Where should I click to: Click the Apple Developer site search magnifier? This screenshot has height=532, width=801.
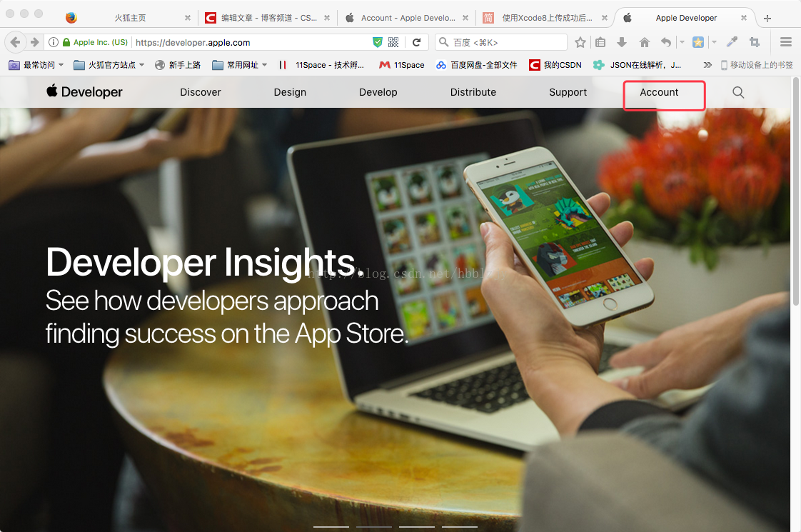738,93
